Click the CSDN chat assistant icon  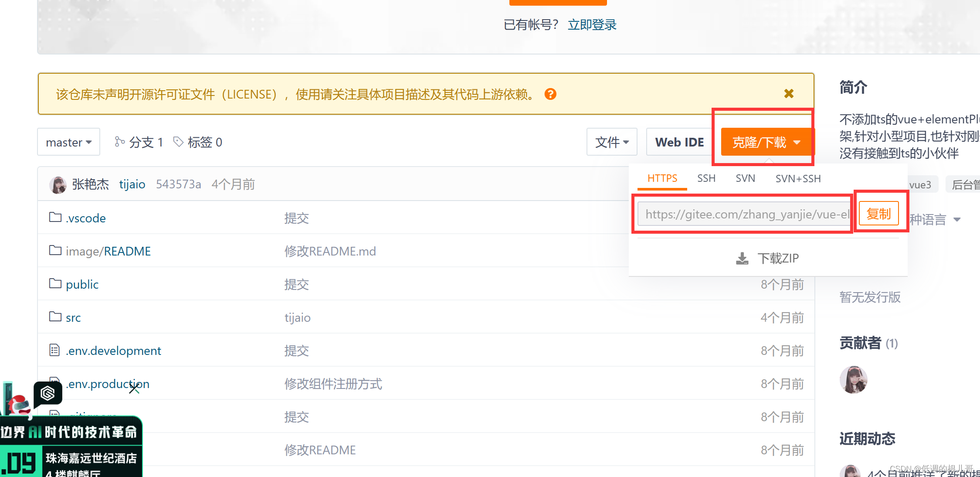(x=47, y=394)
